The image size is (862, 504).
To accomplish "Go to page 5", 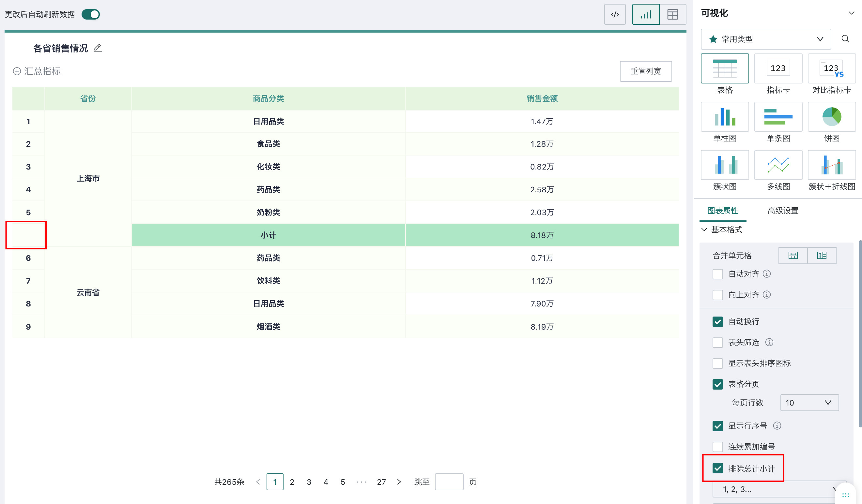I will 343,482.
